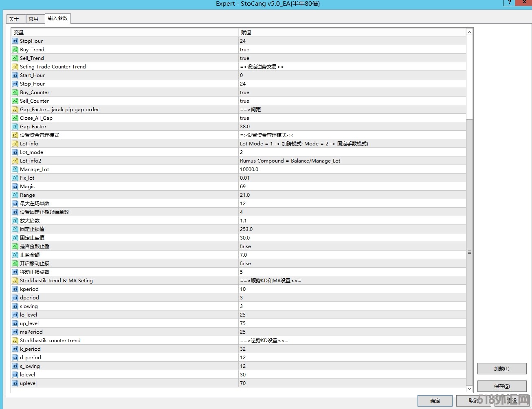Select the 输入参数 tab
This screenshot has height=409, width=532.
[58, 18]
